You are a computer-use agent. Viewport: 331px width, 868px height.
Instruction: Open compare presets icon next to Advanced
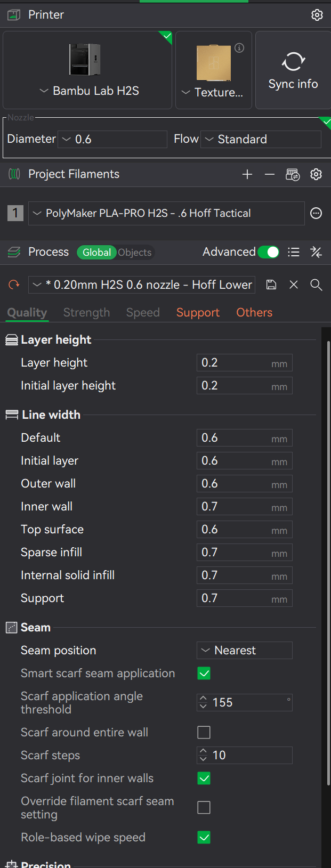tap(316, 252)
